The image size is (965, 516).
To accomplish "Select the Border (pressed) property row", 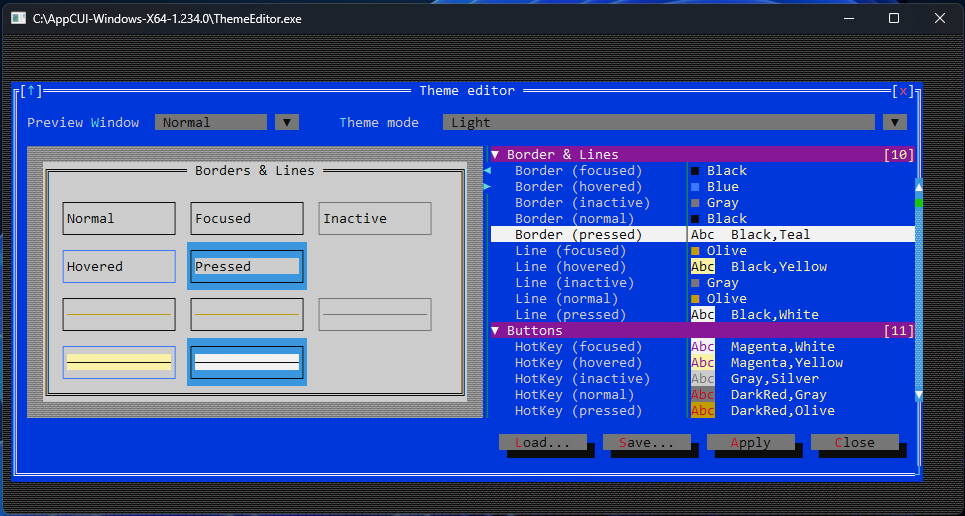I will (x=703, y=235).
